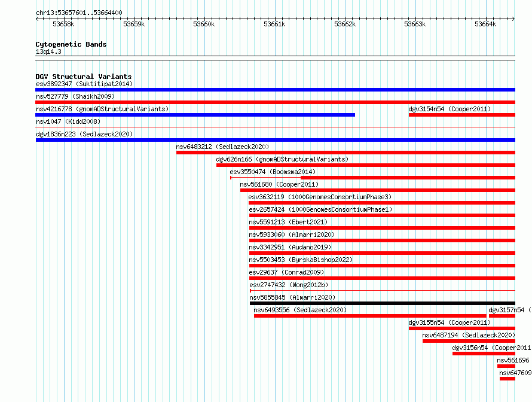Open nsv6483212 (Sedlazeck2020) label
This screenshot has height=402, width=532.
coord(222,147)
